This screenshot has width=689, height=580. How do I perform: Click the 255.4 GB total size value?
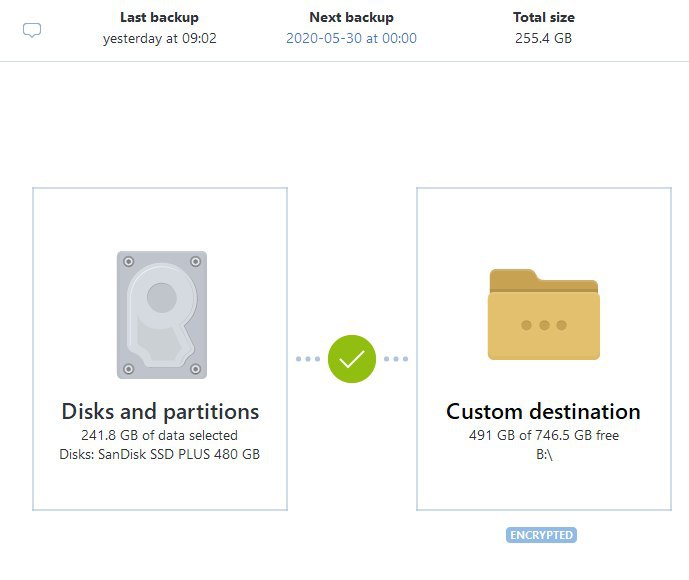pos(544,38)
